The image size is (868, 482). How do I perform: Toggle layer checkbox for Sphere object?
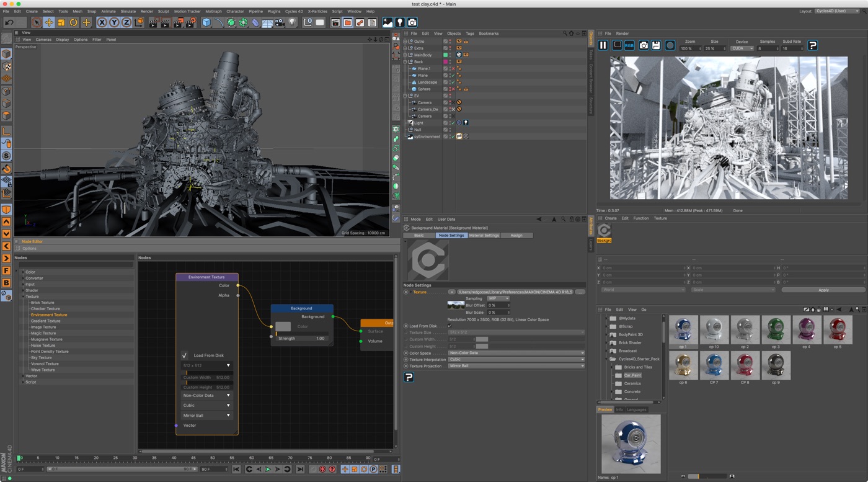click(x=445, y=89)
